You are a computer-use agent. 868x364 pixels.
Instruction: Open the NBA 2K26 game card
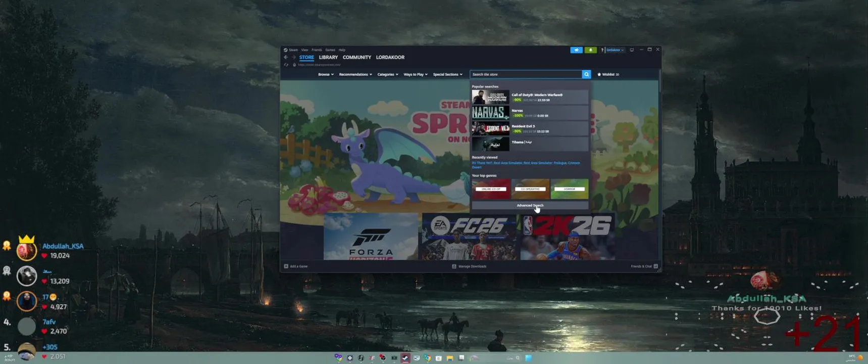click(x=568, y=237)
